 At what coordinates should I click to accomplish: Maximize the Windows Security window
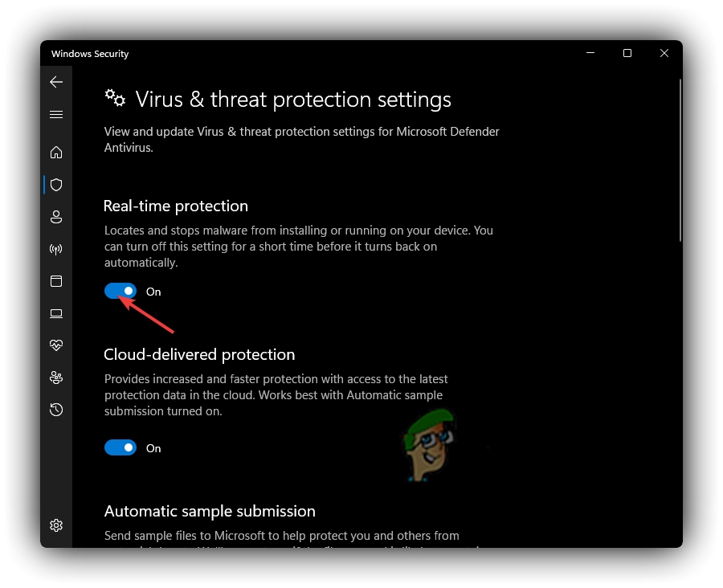[x=627, y=54]
